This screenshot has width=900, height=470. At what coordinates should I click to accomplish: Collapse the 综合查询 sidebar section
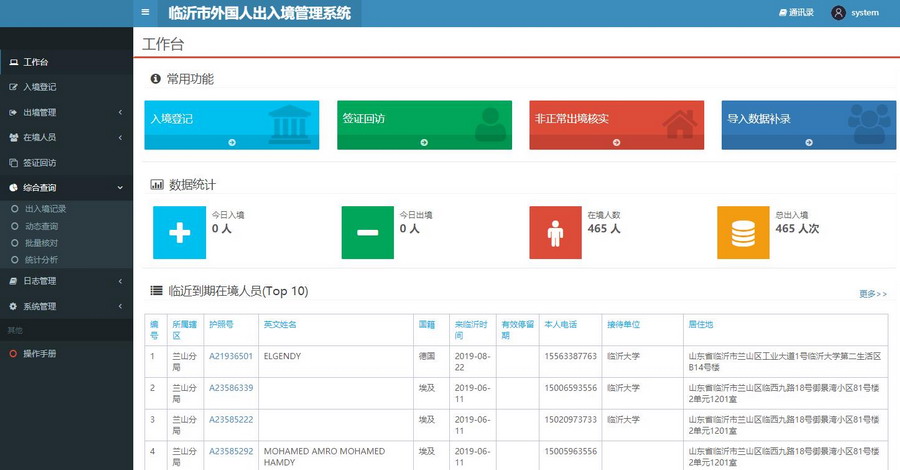[66, 188]
